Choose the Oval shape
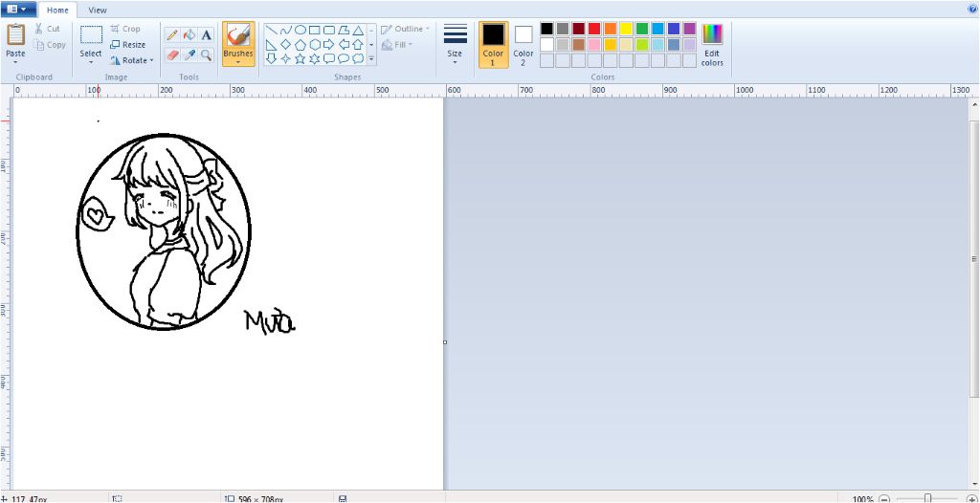980x503 pixels. (300, 30)
